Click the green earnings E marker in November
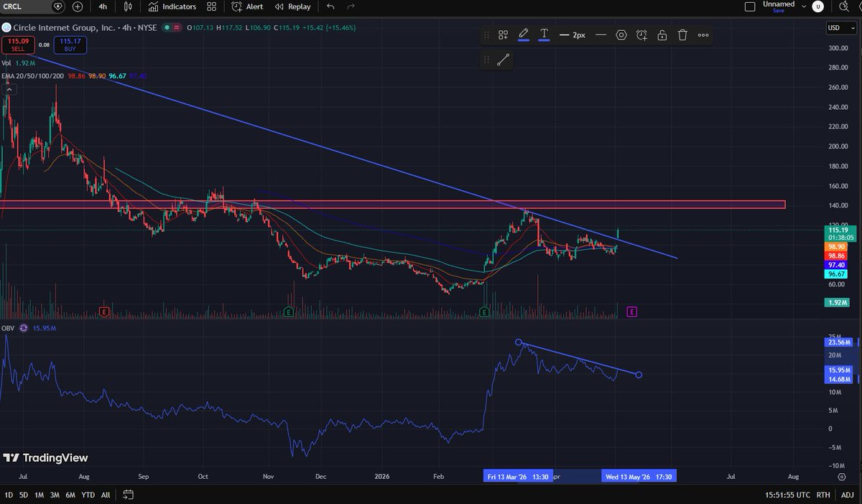 click(x=287, y=312)
